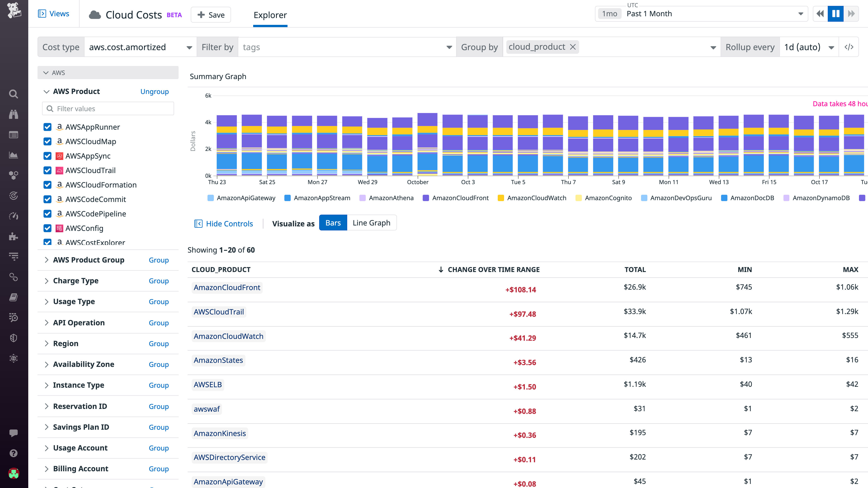
Task: Open Watchdog via the binoculars sidebar icon
Action: (14, 114)
